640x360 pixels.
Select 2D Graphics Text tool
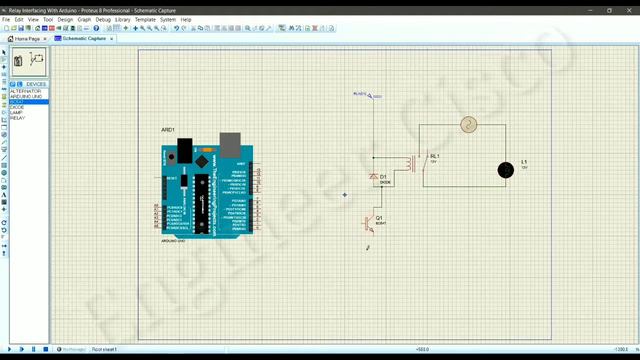coord(4,195)
